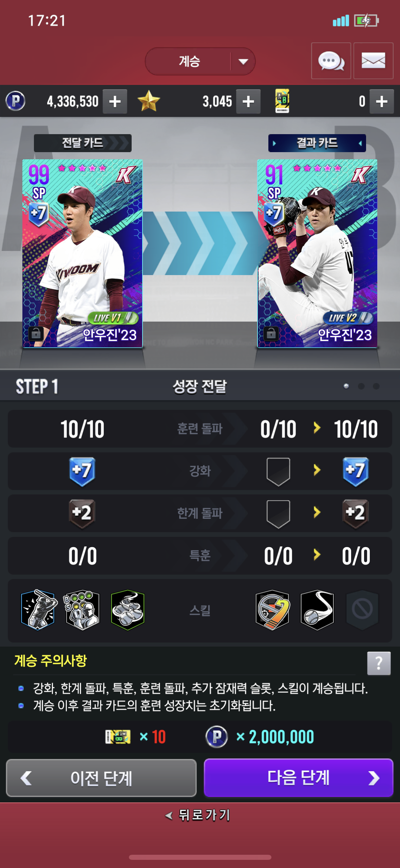Open the question mark help button

(x=379, y=663)
